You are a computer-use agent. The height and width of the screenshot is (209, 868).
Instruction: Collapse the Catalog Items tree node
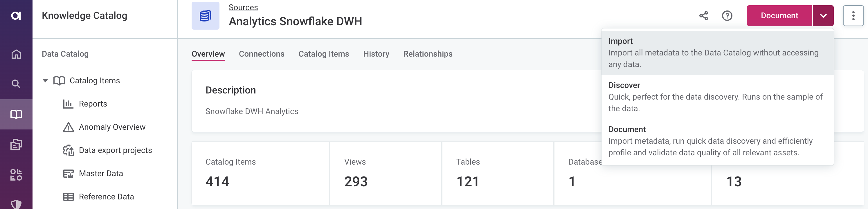[45, 81]
